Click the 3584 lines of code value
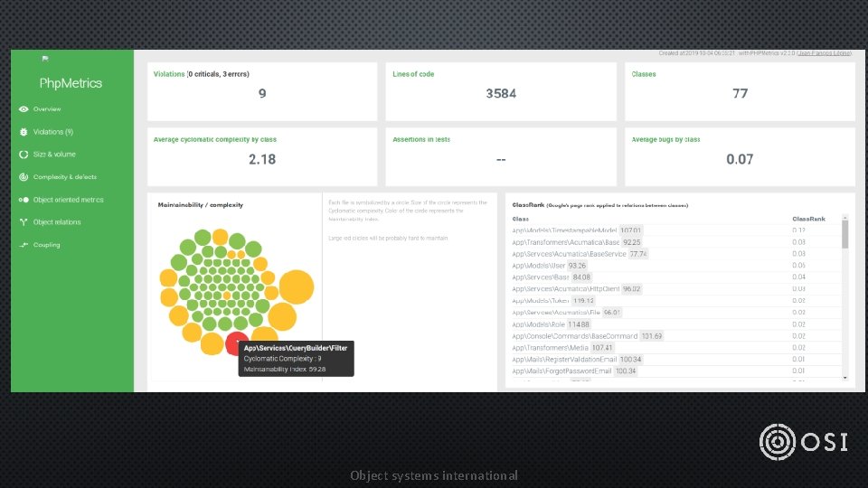The width and height of the screenshot is (868, 488). [x=501, y=93]
